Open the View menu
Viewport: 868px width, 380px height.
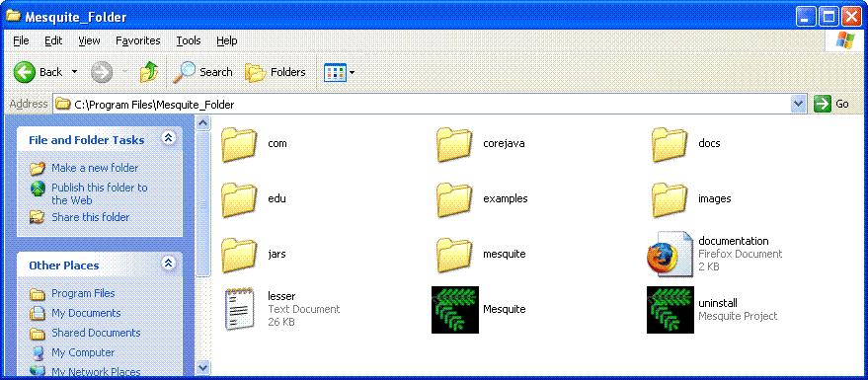tap(89, 40)
